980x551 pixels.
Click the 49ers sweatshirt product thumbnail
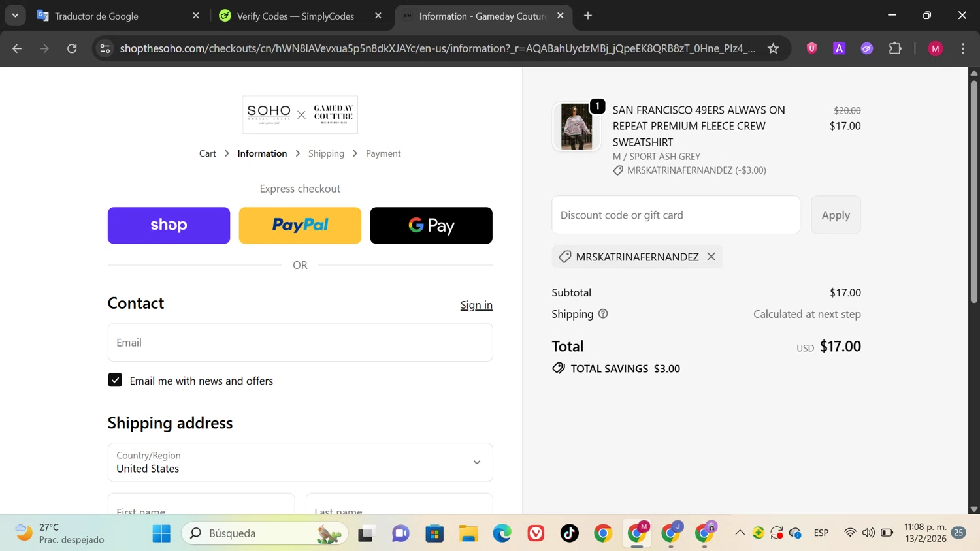pos(576,127)
